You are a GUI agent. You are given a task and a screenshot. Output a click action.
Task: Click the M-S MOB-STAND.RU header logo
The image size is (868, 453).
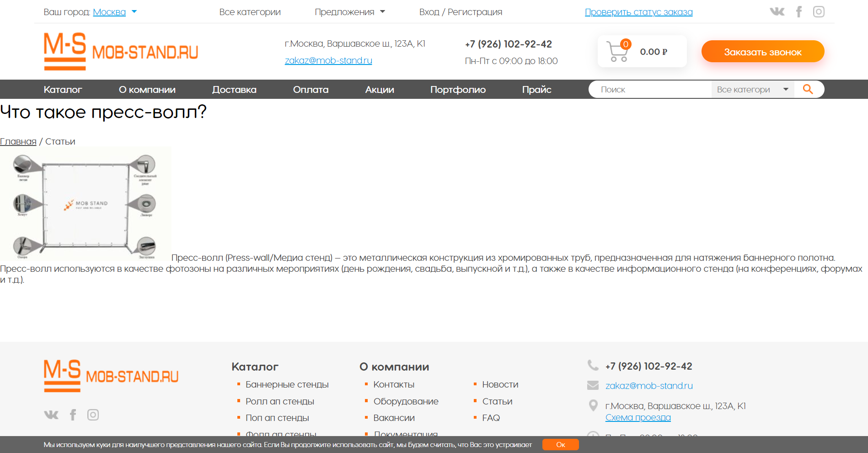coord(121,51)
